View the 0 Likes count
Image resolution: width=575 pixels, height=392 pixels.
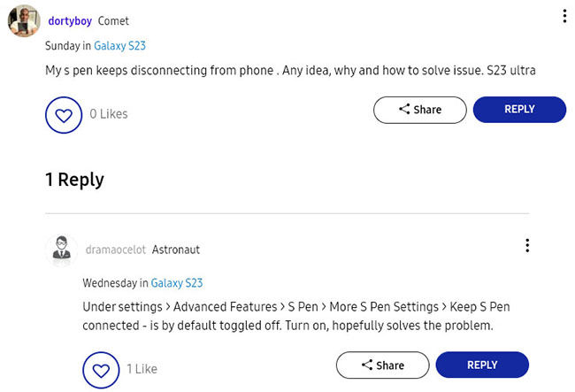(x=109, y=114)
